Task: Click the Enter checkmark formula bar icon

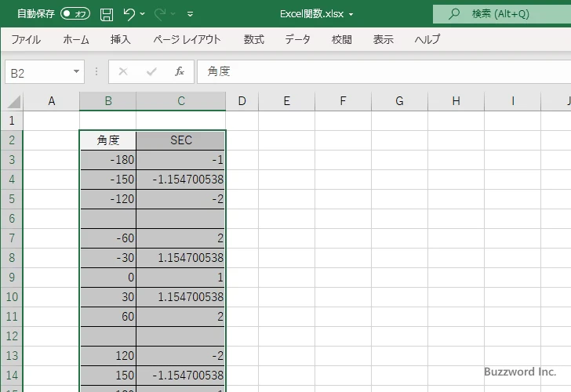Action: (151, 71)
